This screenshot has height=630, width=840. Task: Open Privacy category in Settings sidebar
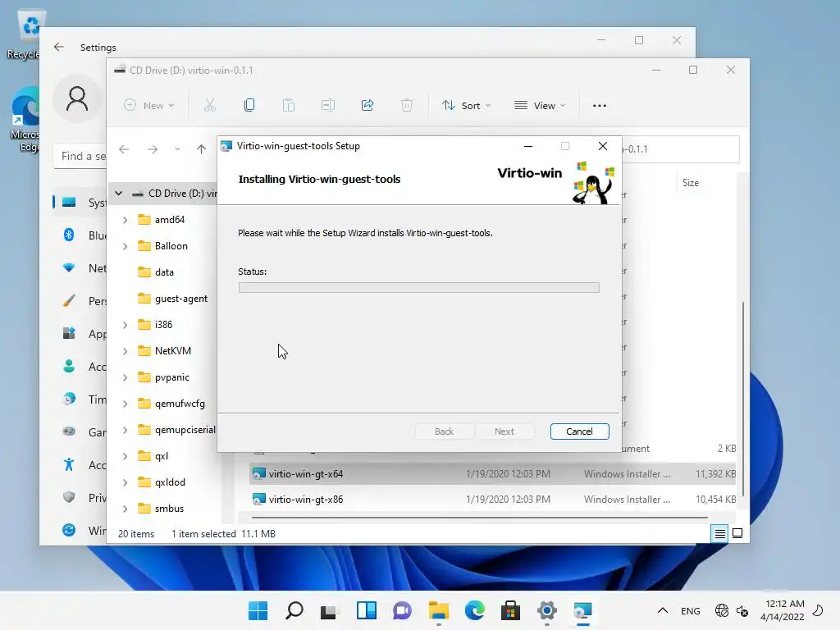tap(80, 498)
